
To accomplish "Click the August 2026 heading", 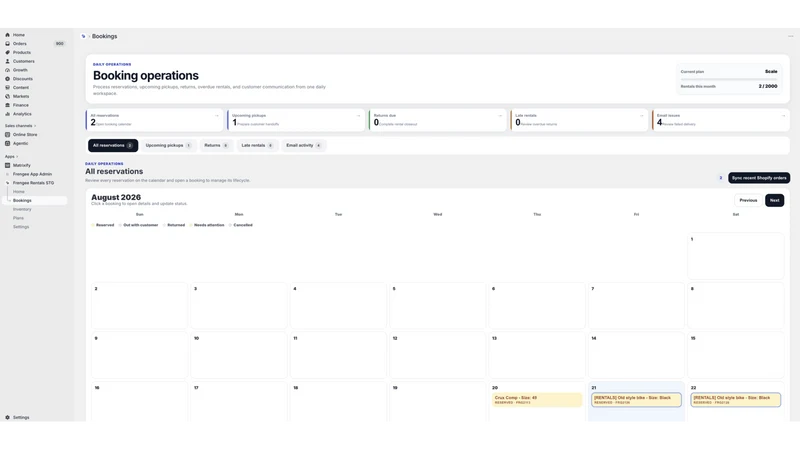I will point(116,197).
